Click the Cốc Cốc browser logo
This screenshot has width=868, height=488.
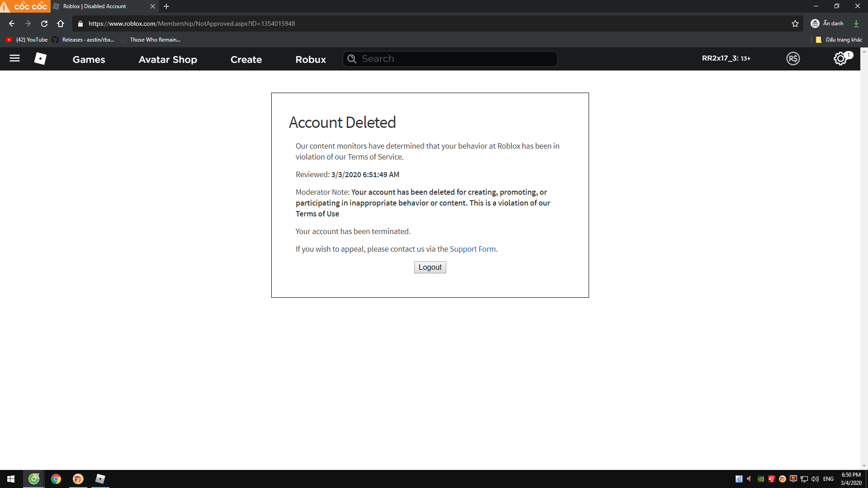(25, 6)
